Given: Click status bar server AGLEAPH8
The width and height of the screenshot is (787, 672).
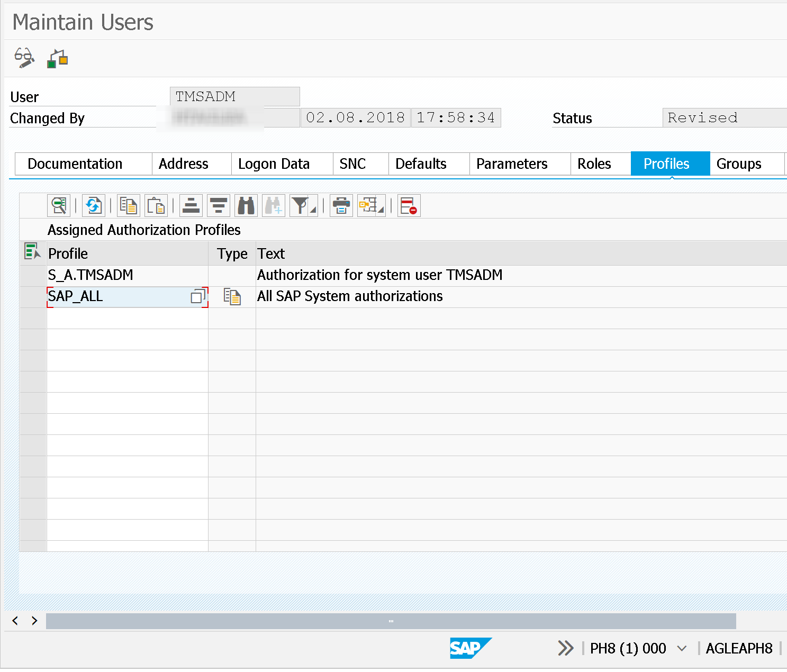Looking at the screenshot, I should (739, 648).
